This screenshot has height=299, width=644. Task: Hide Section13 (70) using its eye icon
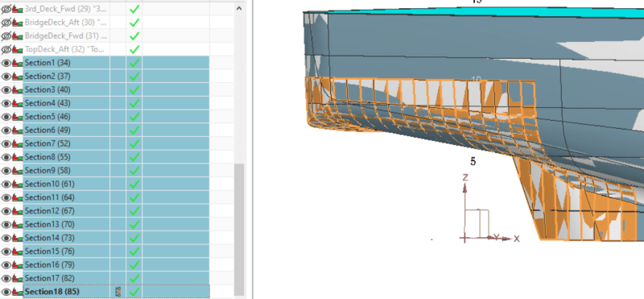pyautogui.click(x=6, y=225)
